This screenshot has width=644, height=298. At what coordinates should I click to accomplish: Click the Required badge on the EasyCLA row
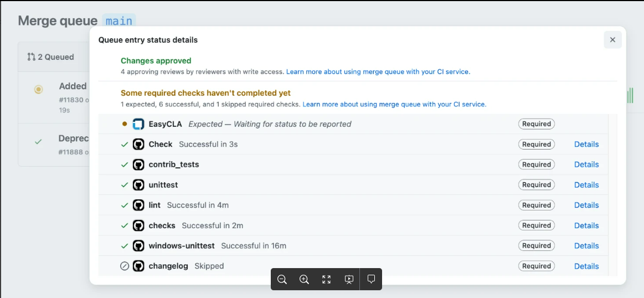[536, 124]
